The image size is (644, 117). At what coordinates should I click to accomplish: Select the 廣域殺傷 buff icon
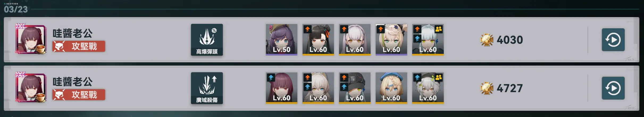tap(207, 88)
